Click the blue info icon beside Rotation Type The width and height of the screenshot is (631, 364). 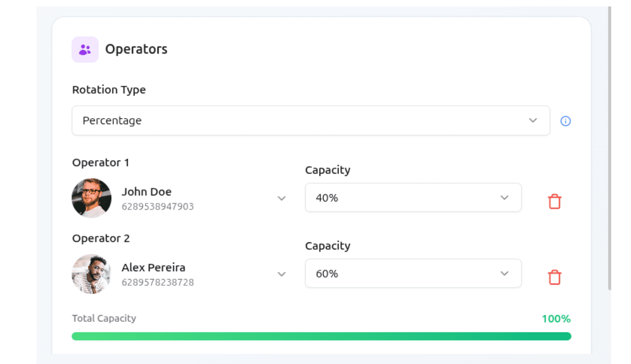tap(565, 121)
